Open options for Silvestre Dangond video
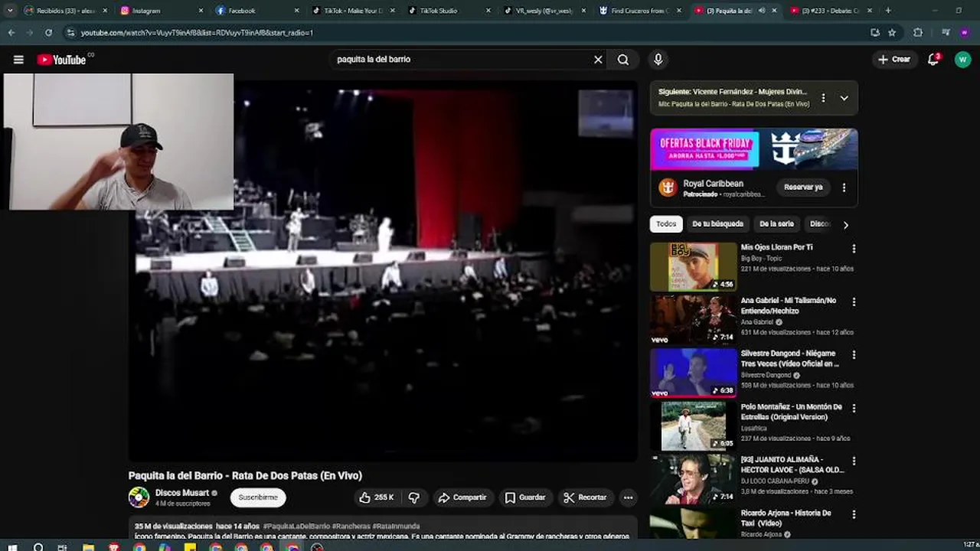The width and height of the screenshot is (980, 551). click(854, 355)
